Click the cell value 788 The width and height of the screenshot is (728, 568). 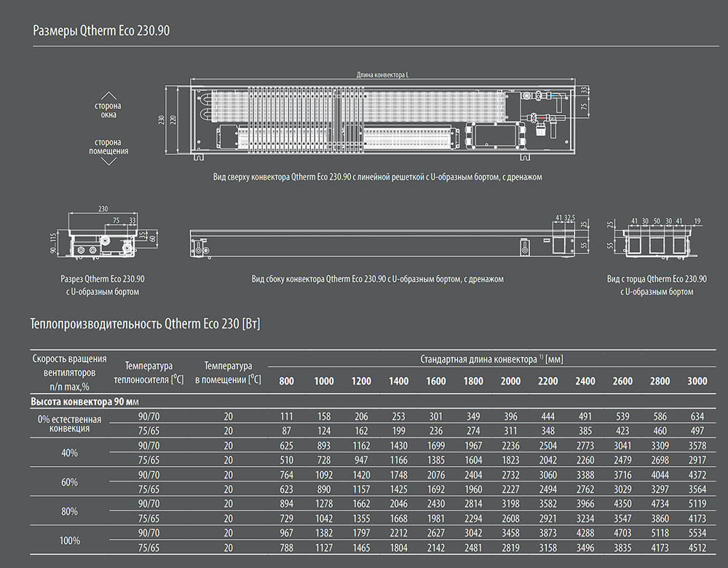(x=286, y=548)
